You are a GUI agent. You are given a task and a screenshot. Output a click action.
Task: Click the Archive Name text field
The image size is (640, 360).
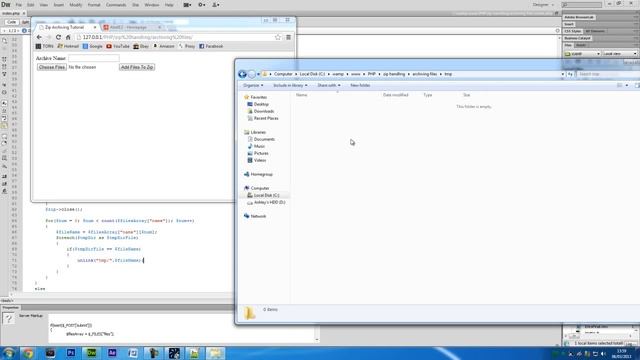tap(93, 58)
